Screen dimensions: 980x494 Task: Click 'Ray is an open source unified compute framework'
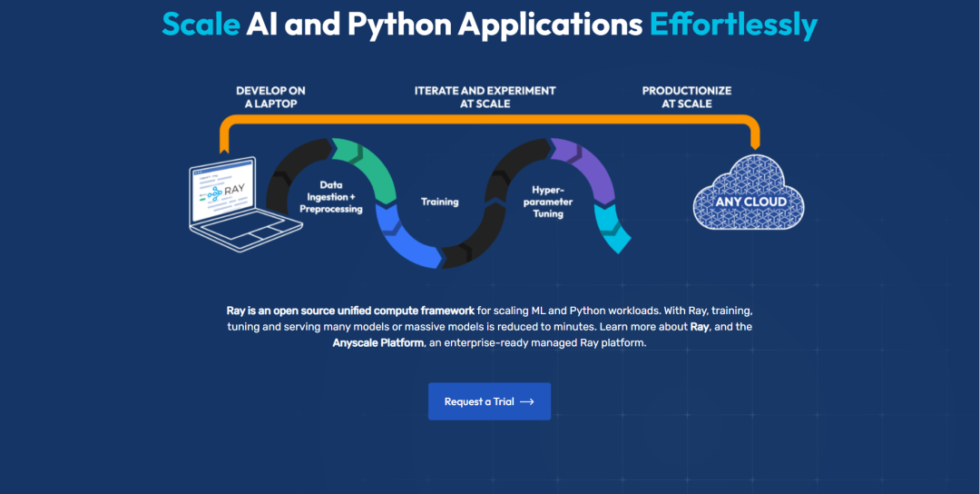click(x=350, y=311)
